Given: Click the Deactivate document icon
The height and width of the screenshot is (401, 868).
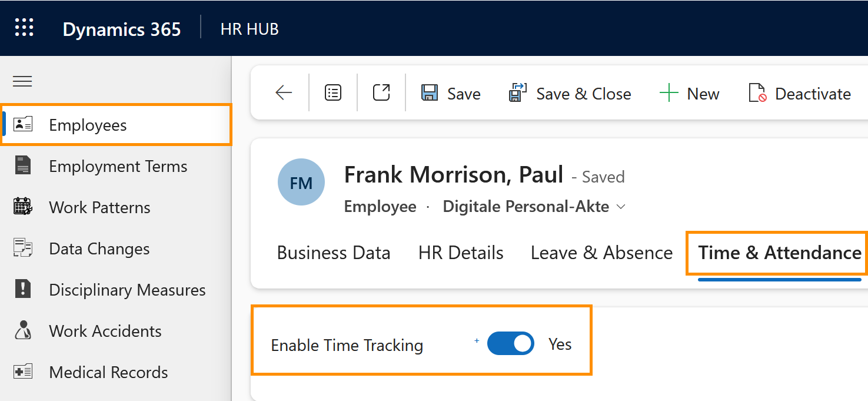Looking at the screenshot, I should [757, 93].
